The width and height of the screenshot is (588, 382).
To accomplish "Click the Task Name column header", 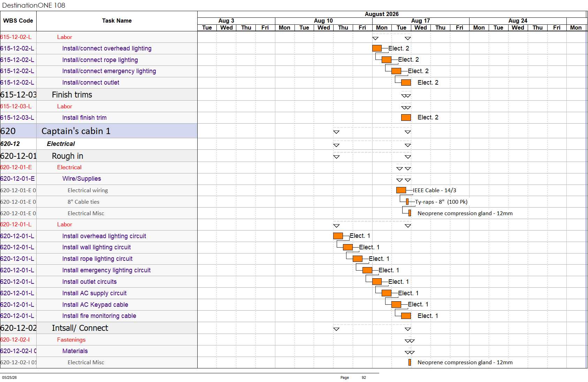I will point(117,21).
